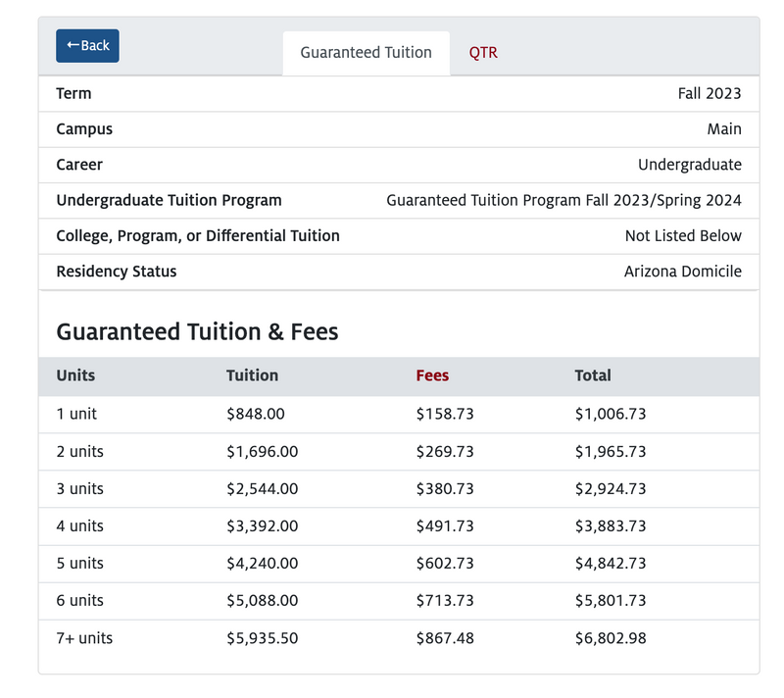Select the 4 units row label
The width and height of the screenshot is (784, 698).
[80, 526]
